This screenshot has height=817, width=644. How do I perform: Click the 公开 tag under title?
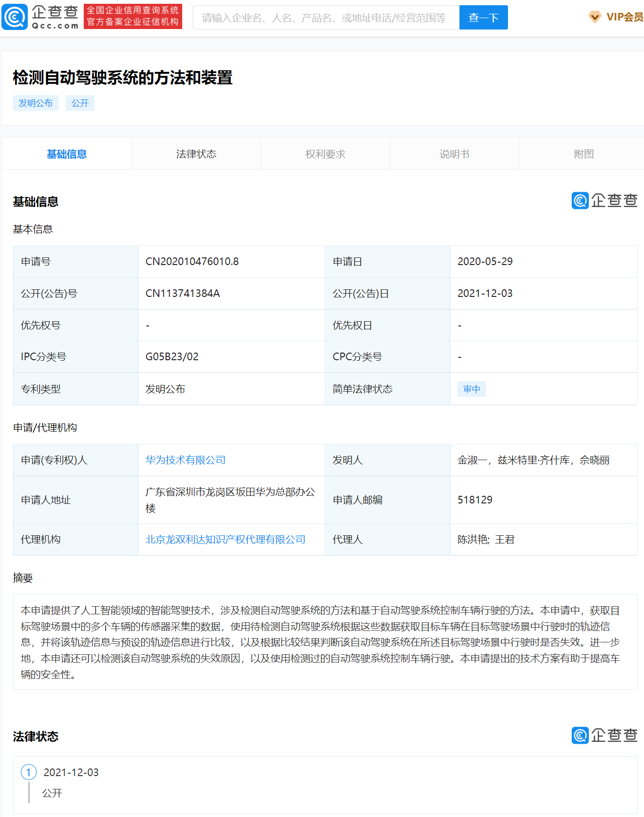(x=80, y=103)
